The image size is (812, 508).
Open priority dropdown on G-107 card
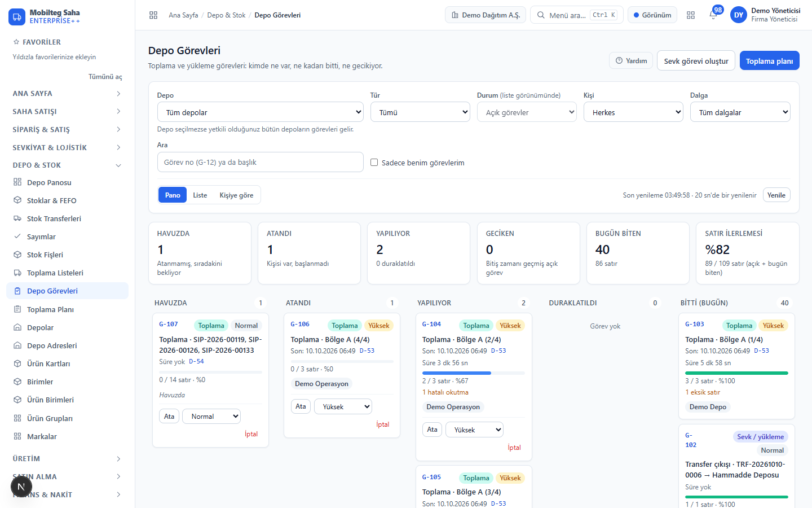tap(211, 417)
